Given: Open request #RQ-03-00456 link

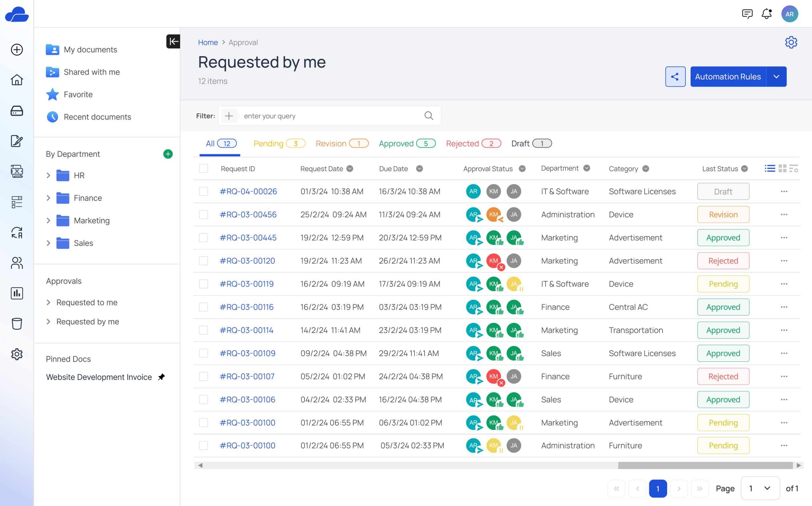Looking at the screenshot, I should (248, 214).
